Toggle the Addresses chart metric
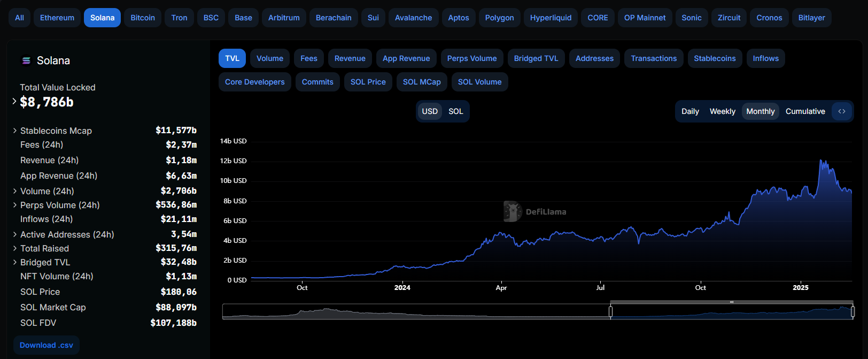The height and width of the screenshot is (359, 868). pos(594,58)
